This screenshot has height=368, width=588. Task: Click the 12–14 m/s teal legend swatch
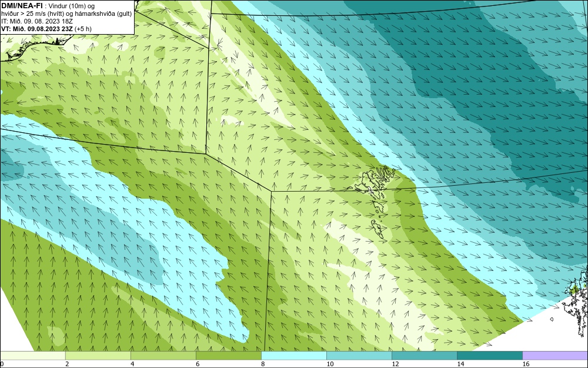pos(424,355)
